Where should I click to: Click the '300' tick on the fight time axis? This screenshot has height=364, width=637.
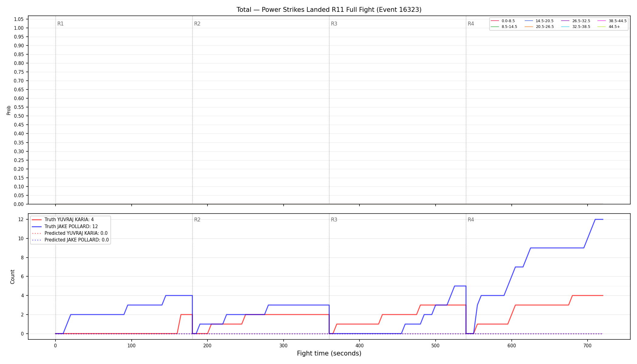284,345
